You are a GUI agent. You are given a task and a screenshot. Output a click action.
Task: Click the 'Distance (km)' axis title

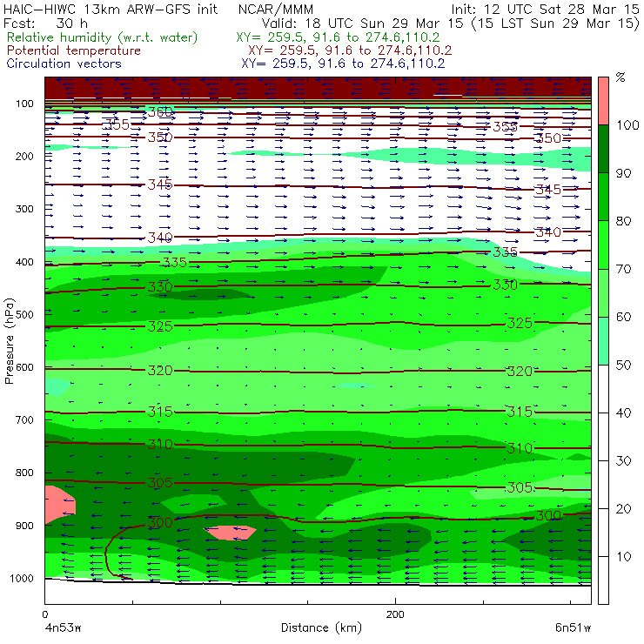coord(321,627)
